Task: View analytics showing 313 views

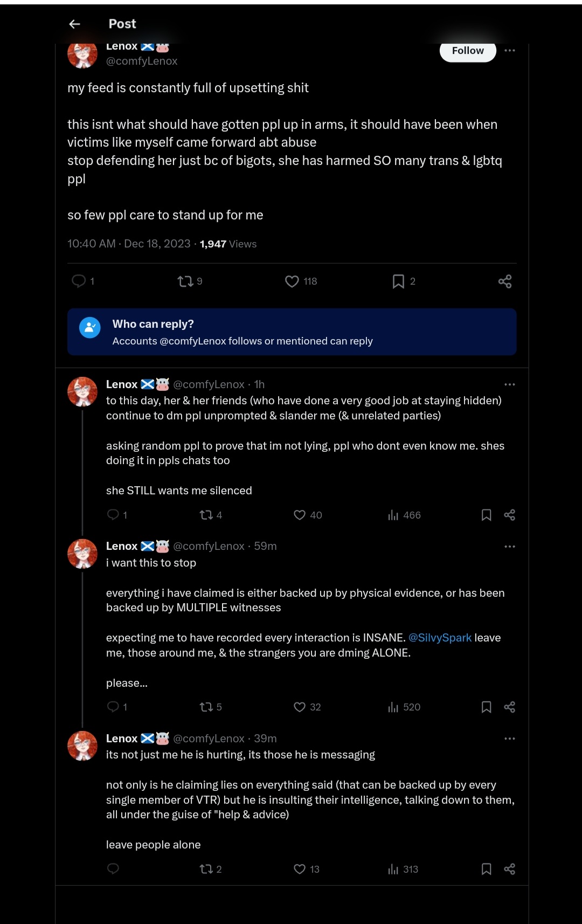Action: [x=403, y=869]
